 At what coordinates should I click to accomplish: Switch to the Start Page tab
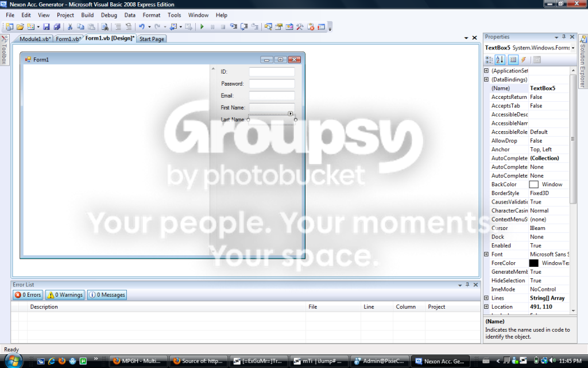(152, 39)
